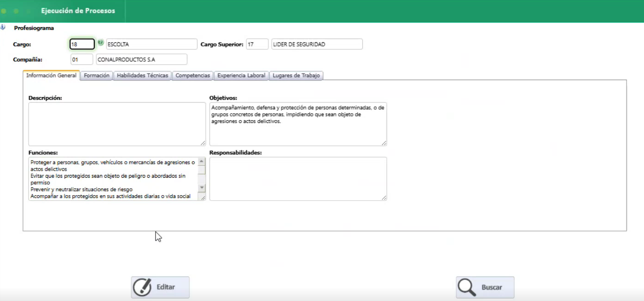Switch to the Formación tab
The image size is (644, 301).
click(x=97, y=76)
